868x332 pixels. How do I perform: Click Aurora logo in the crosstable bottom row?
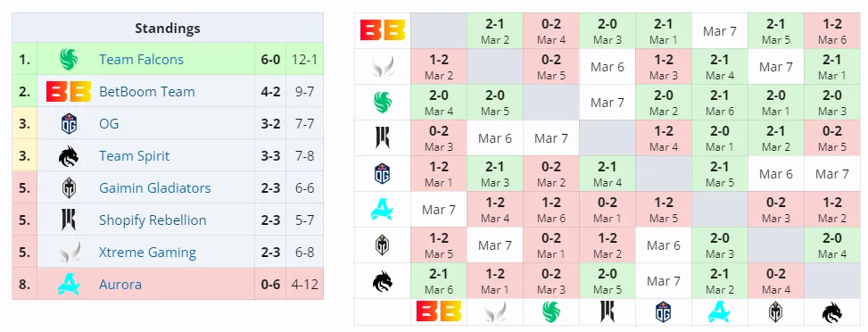pos(720,312)
